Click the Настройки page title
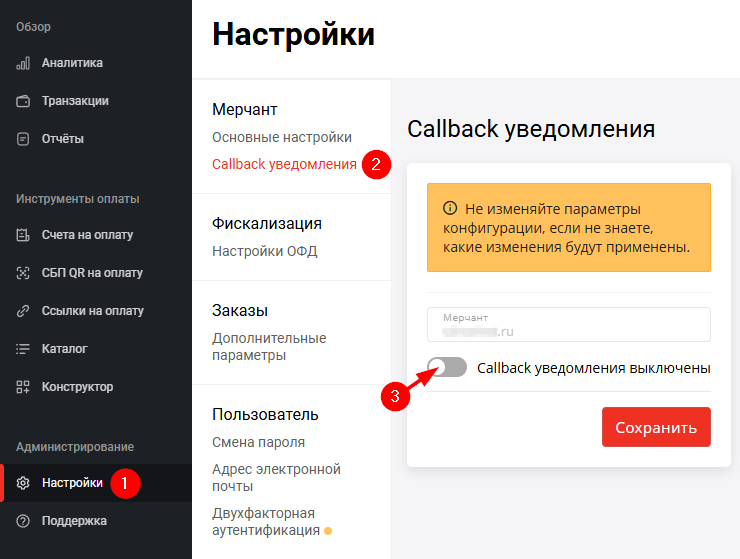This screenshot has height=559, width=740. (294, 34)
